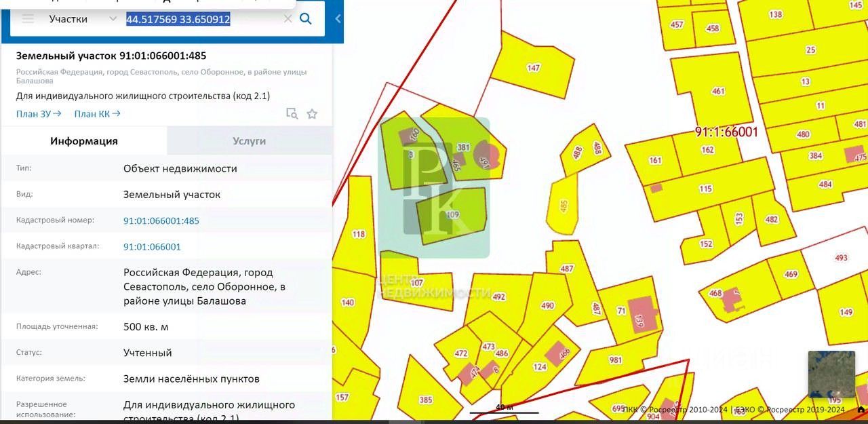Select parcel 161 on the map
The height and width of the screenshot is (424, 868).
(655, 160)
